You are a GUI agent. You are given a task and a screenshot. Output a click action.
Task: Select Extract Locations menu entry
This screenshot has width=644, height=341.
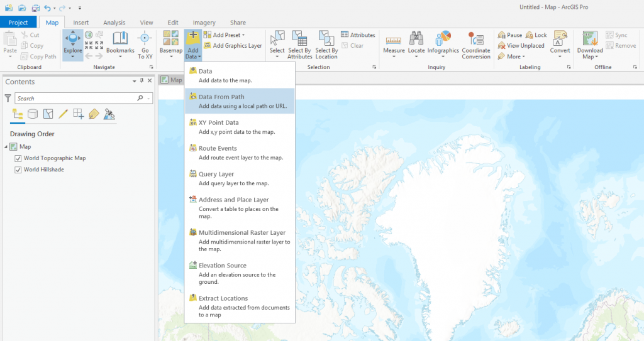240,306
